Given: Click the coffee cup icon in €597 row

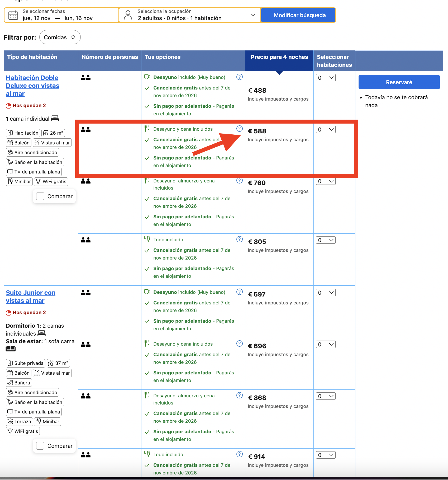Looking at the screenshot, I should coord(147,292).
